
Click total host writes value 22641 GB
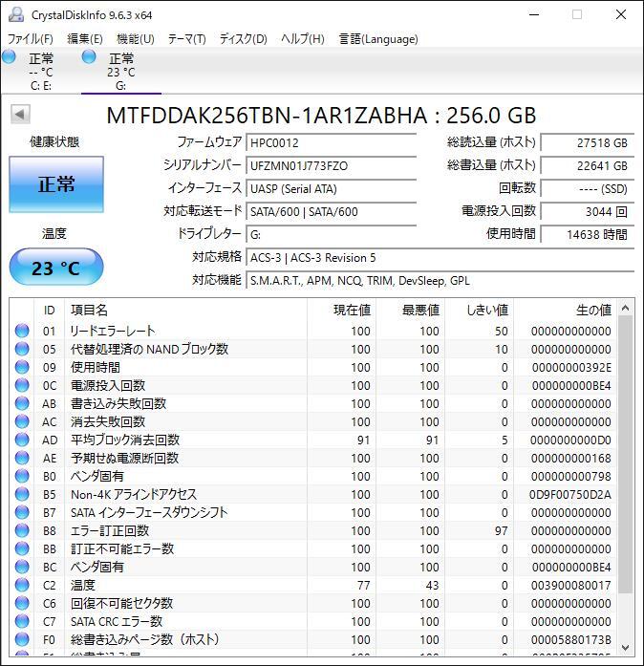[x=587, y=165]
